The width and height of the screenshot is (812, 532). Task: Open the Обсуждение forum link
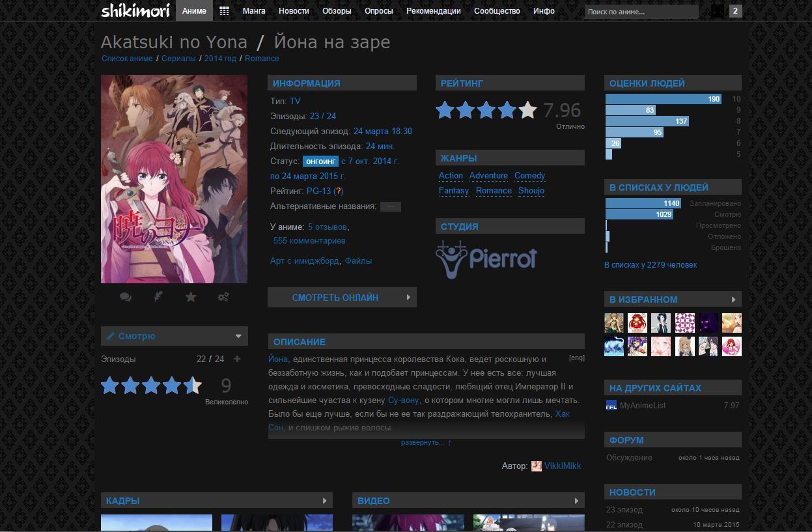tap(629, 458)
